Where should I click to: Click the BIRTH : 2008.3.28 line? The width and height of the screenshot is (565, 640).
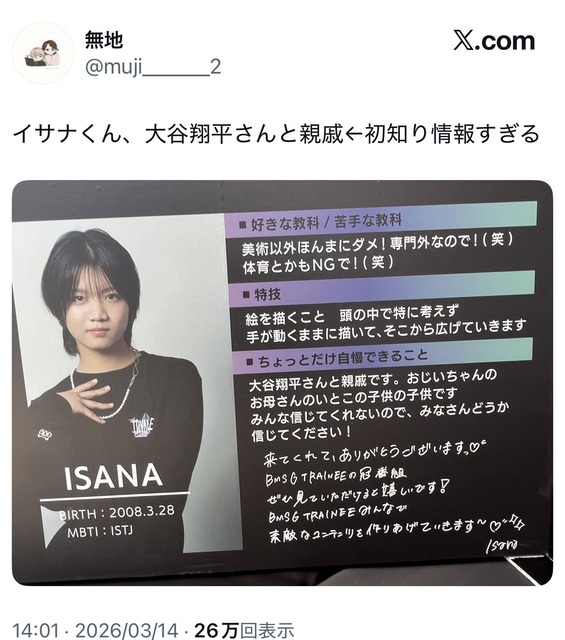tap(117, 512)
